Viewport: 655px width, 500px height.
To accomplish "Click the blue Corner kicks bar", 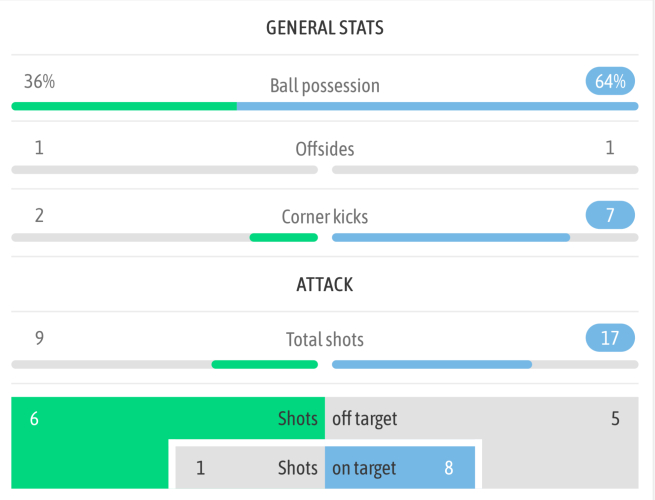I will [x=450, y=238].
